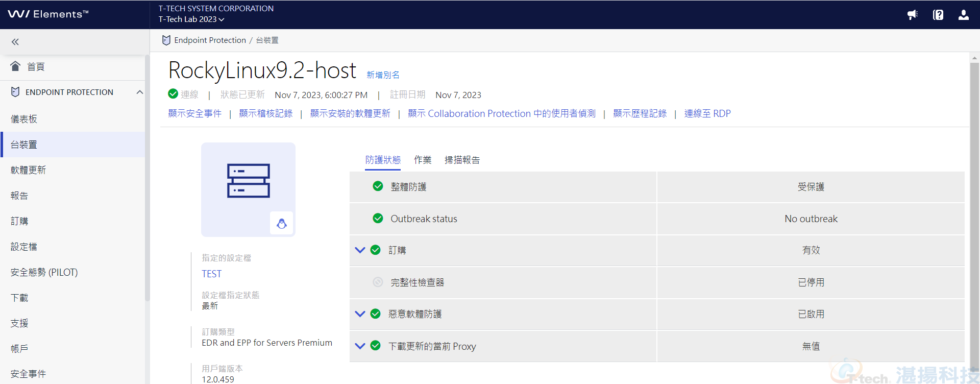Click the 受保護 status value
This screenshot has height=384, width=980.
[x=811, y=187]
